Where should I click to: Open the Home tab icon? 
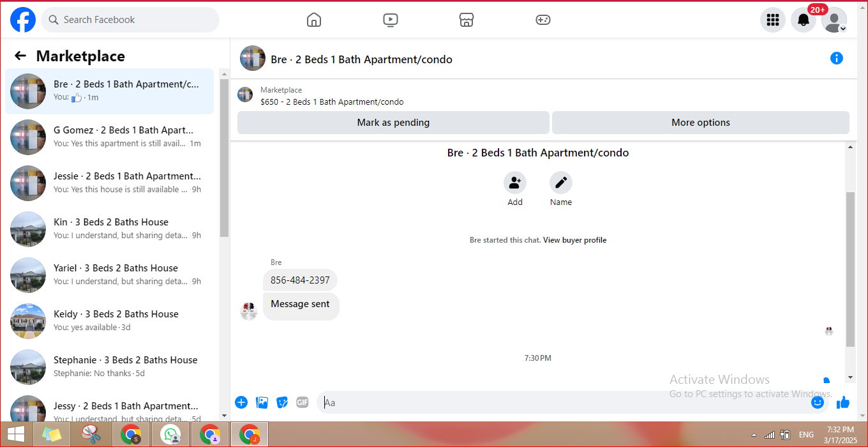coord(314,20)
